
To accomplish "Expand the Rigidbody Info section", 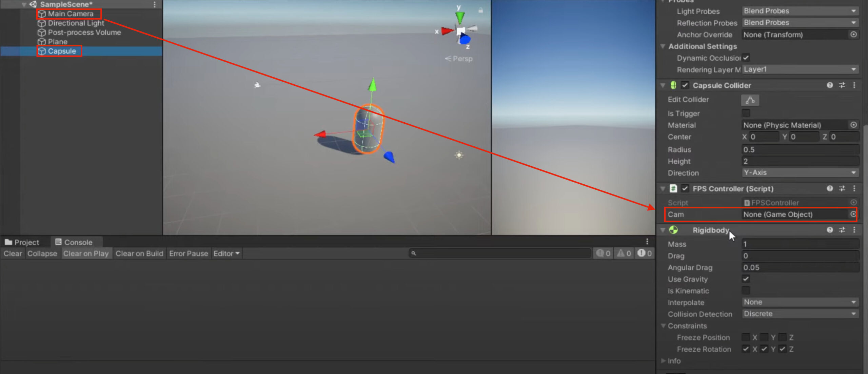I will [663, 361].
